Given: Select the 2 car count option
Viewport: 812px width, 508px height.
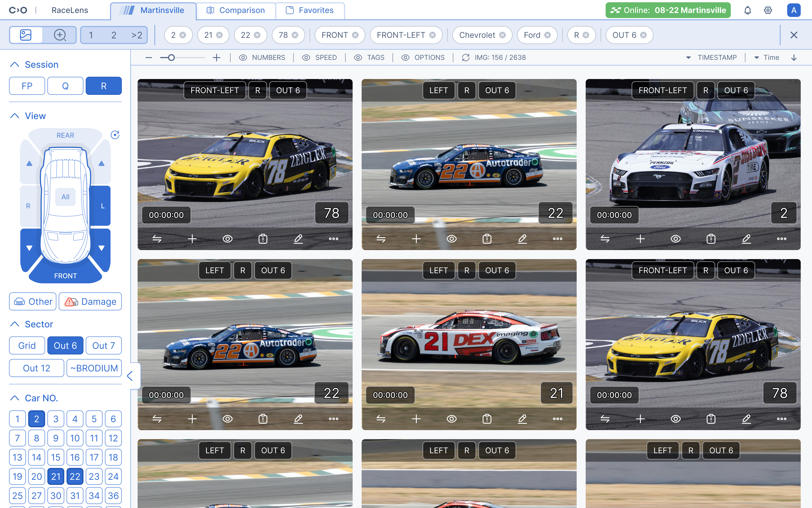Looking at the screenshot, I should 114,35.
